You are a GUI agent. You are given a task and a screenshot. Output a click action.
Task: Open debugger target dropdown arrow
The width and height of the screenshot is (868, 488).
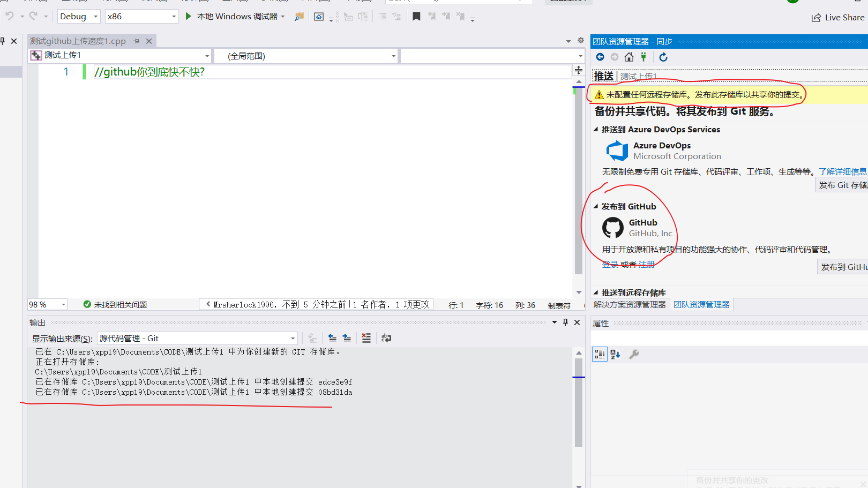(283, 17)
